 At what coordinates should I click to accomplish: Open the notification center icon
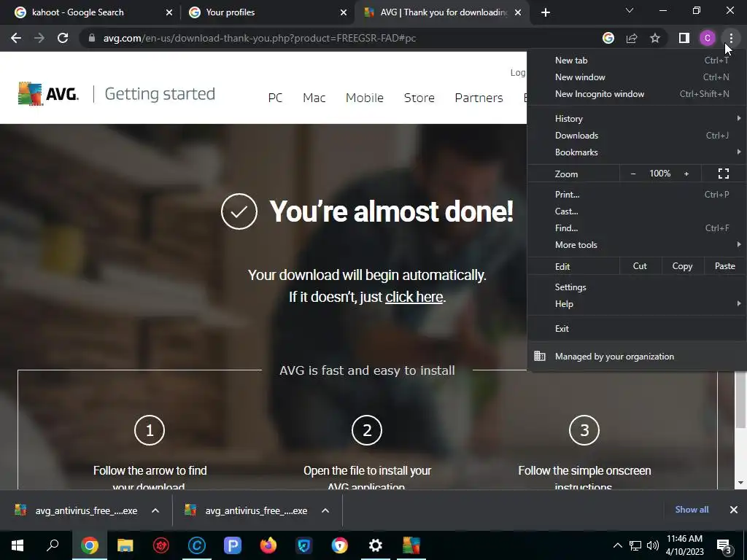point(724,545)
